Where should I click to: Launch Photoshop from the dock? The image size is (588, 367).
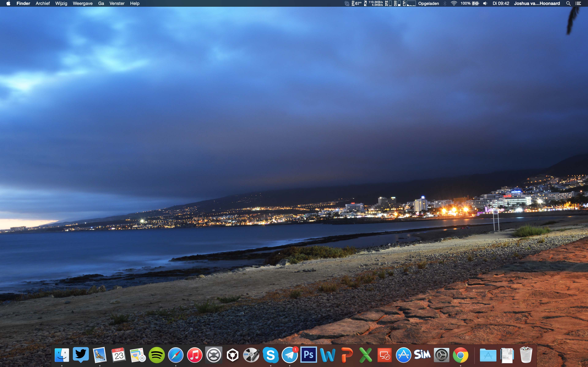[x=309, y=355]
